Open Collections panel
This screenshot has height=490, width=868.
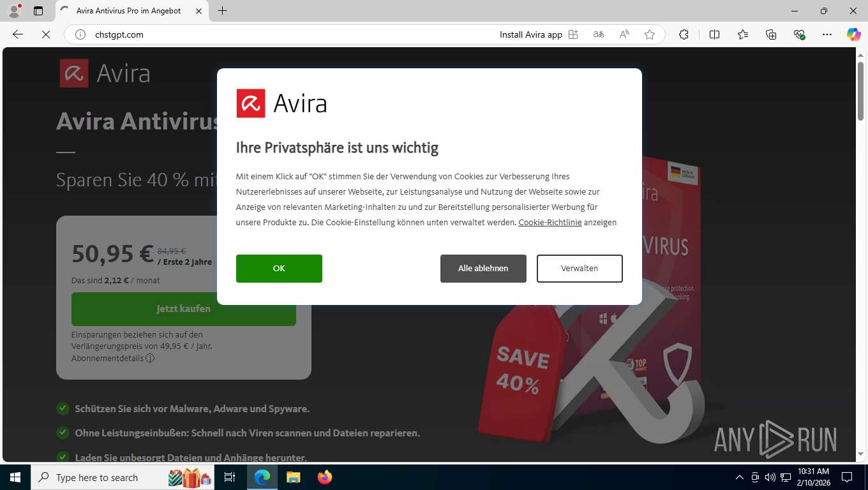pyautogui.click(x=771, y=34)
